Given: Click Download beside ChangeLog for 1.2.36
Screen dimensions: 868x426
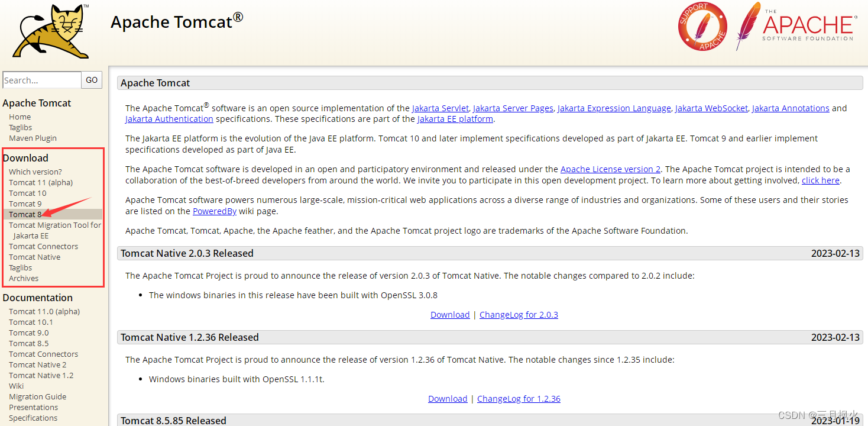Looking at the screenshot, I should tap(448, 399).
